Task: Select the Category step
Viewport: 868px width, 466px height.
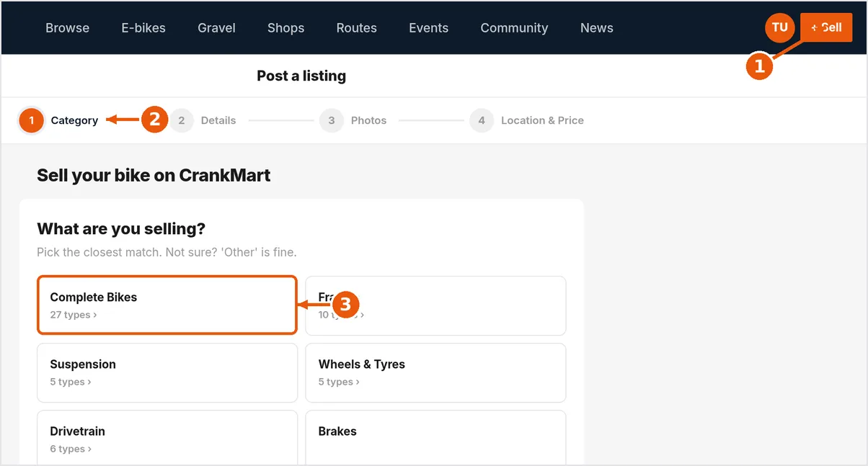Action: click(59, 120)
